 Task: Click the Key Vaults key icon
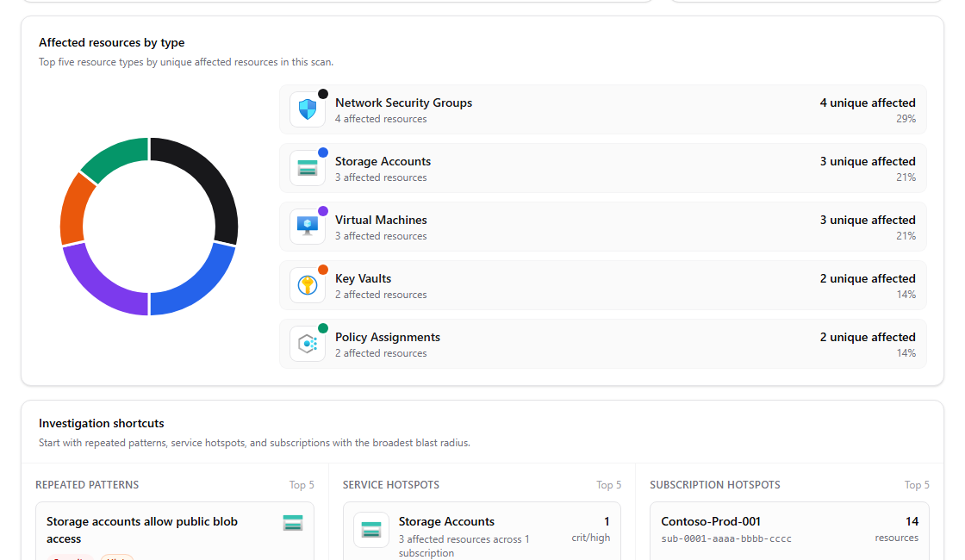(308, 285)
